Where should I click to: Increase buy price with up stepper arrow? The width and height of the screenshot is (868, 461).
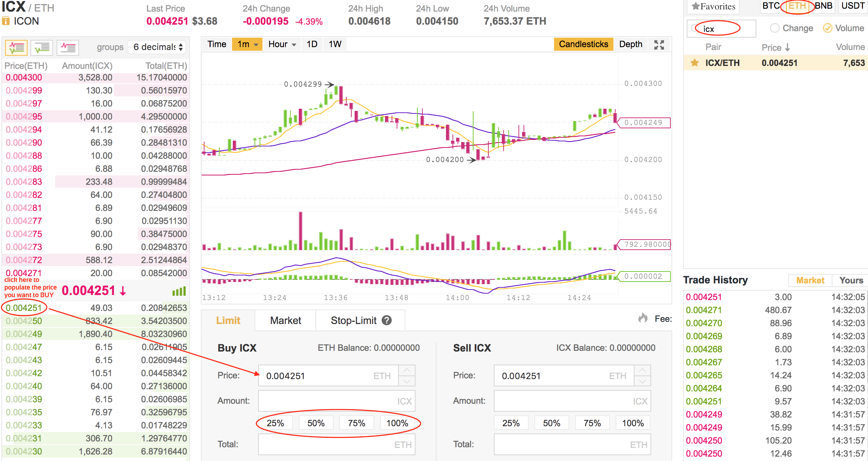[x=407, y=370]
